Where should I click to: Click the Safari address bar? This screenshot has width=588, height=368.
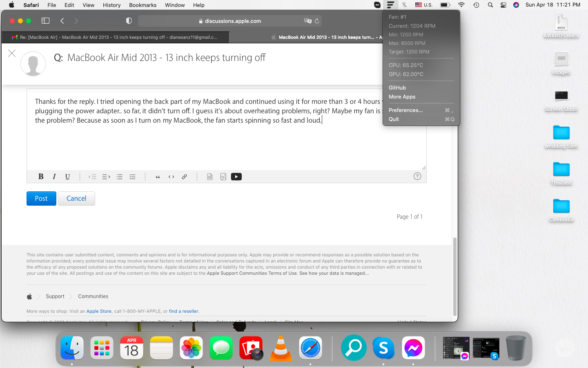click(230, 21)
